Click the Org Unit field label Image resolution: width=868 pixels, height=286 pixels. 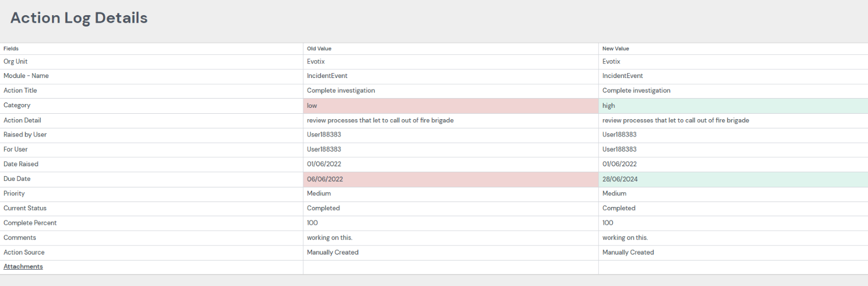click(x=15, y=62)
